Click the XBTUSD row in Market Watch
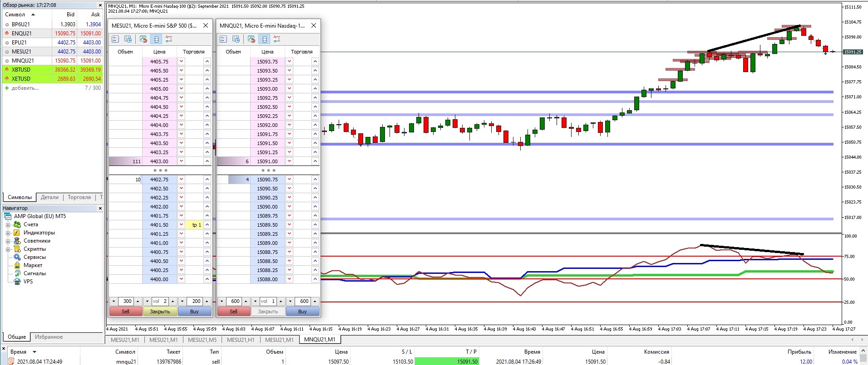The image size is (868, 365). 21,70
